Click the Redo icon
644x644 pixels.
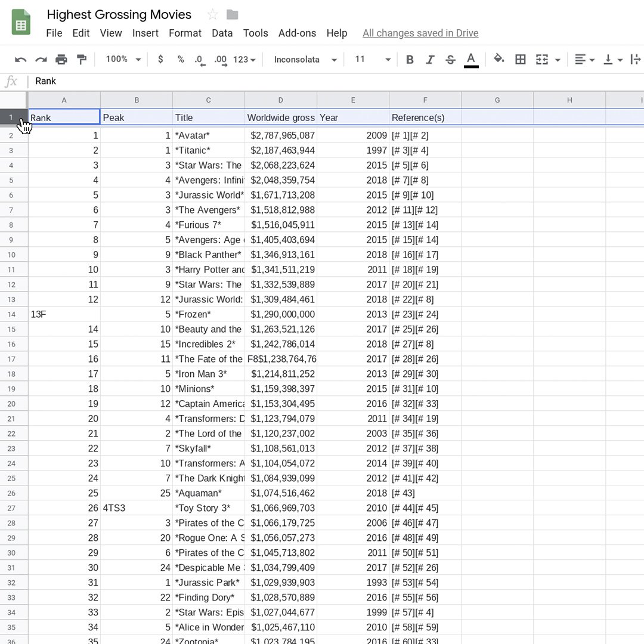click(x=41, y=60)
